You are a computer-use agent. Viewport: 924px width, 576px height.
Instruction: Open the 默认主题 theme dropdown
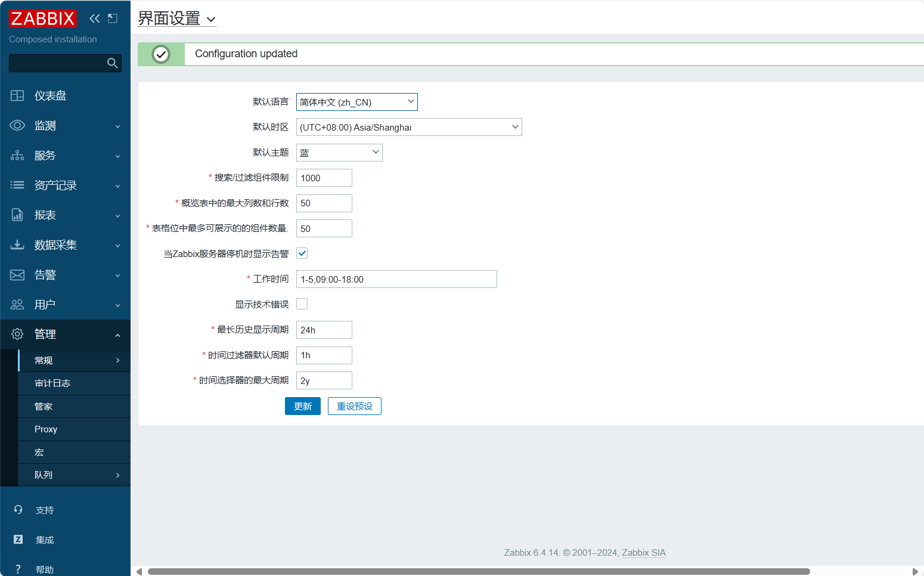(x=339, y=153)
